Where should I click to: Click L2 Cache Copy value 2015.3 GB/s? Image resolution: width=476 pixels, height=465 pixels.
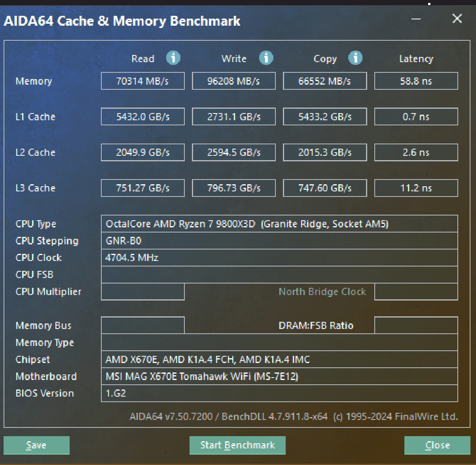[325, 152]
